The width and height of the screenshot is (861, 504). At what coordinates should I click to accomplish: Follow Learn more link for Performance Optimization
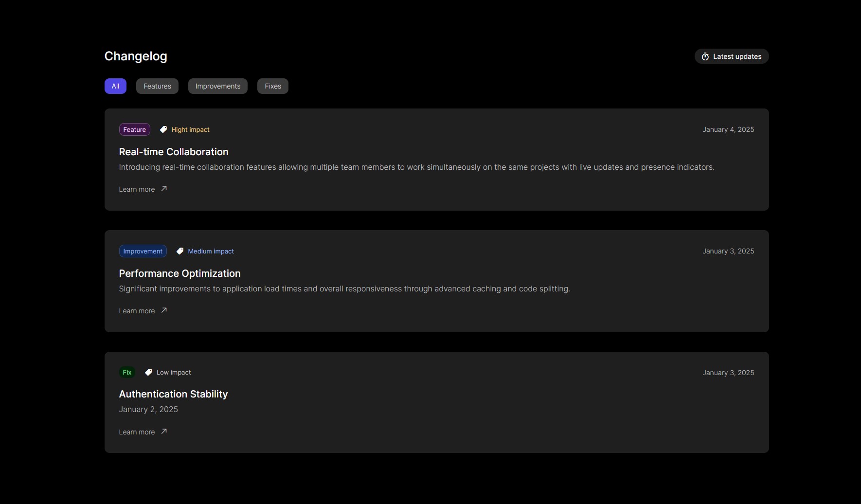click(x=137, y=311)
